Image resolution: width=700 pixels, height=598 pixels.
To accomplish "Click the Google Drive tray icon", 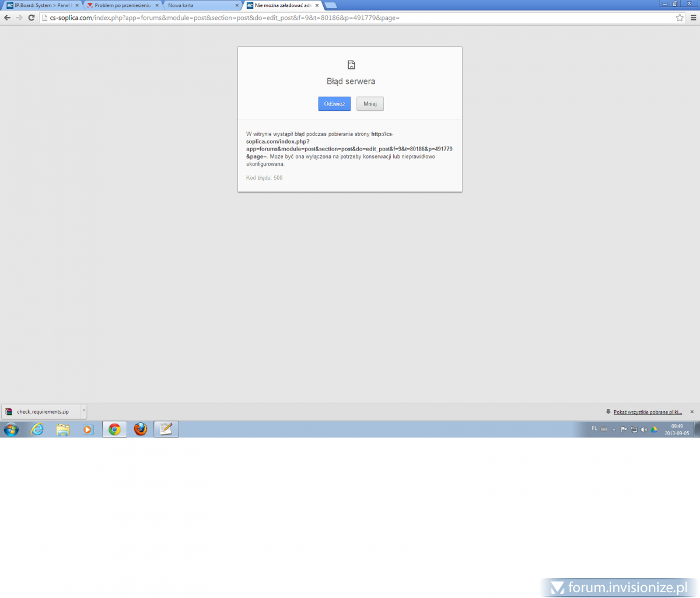I will (654, 429).
